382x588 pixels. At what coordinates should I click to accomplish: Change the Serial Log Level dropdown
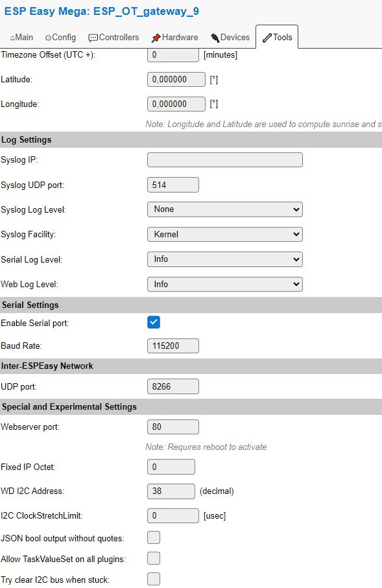point(225,259)
